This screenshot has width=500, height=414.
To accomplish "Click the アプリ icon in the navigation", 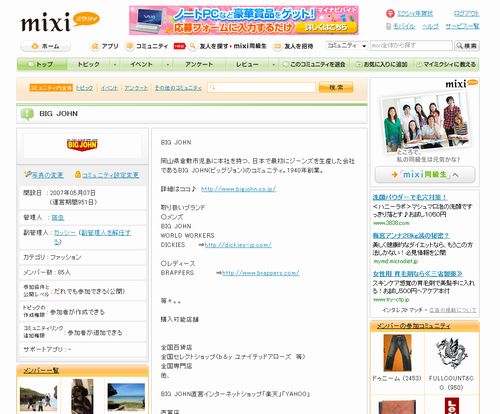I will tap(95, 46).
